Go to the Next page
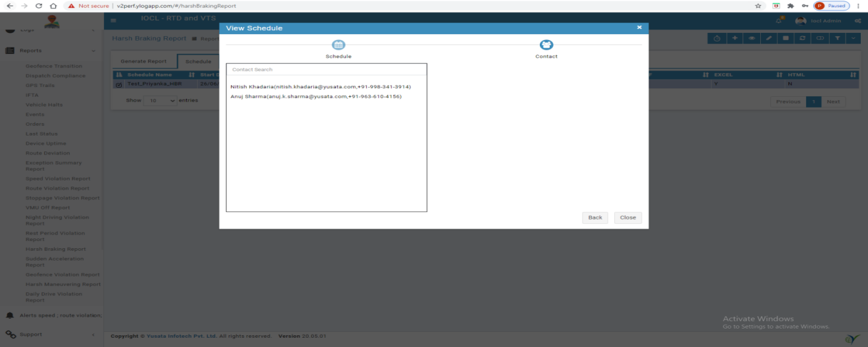The height and width of the screenshot is (347, 868). (833, 101)
